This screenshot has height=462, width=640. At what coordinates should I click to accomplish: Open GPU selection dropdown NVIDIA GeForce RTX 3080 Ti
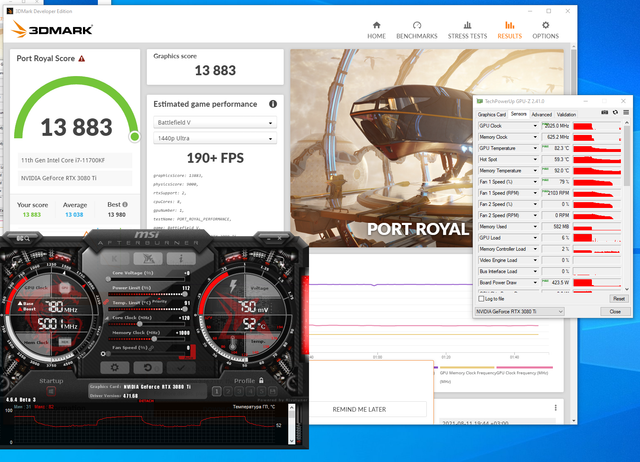pos(519,311)
